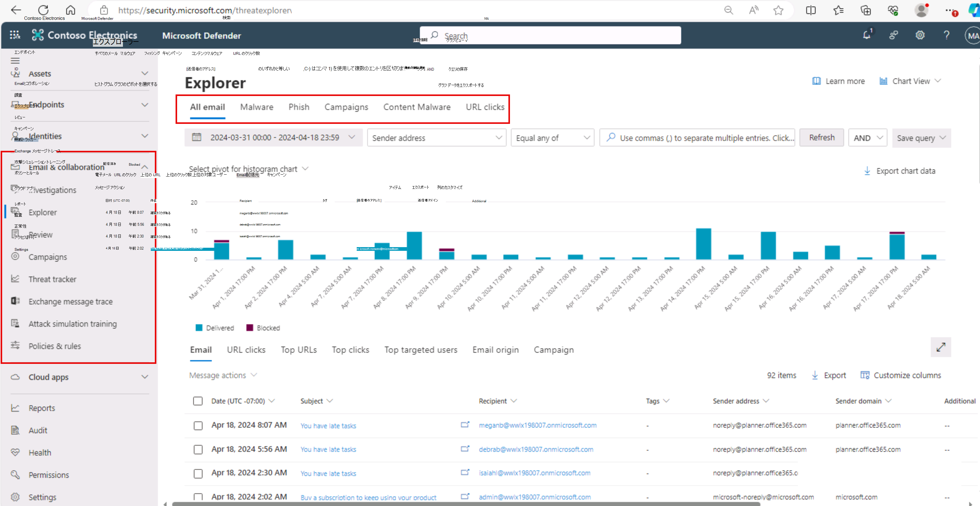Image resolution: width=980 pixels, height=506 pixels.
Task: Open Exchange message trace in sidebar
Action: click(70, 301)
